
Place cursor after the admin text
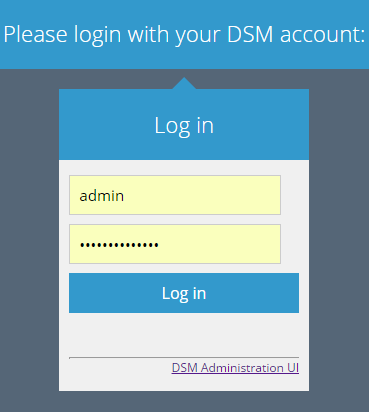[125, 196]
